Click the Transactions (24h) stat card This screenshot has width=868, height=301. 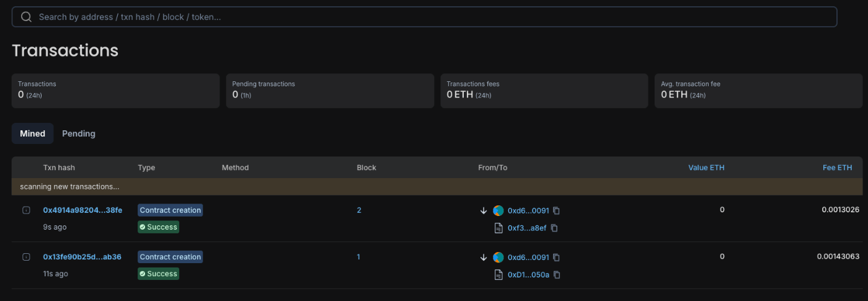[x=115, y=91]
